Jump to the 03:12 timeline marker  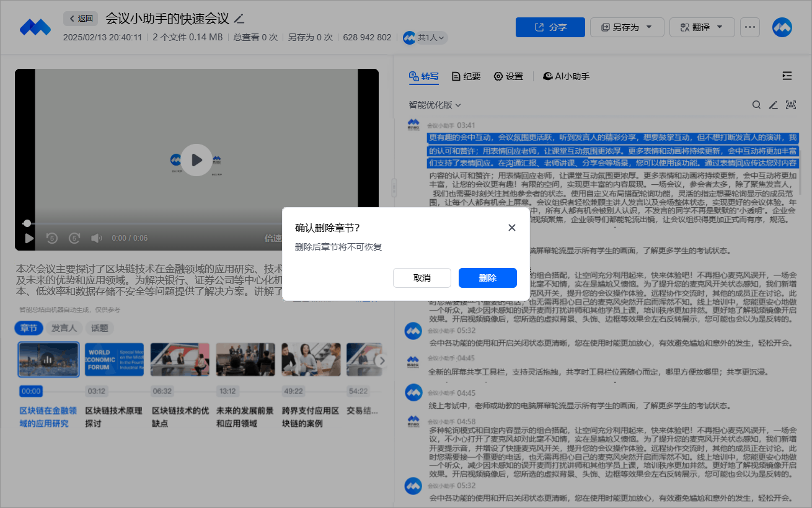point(97,391)
